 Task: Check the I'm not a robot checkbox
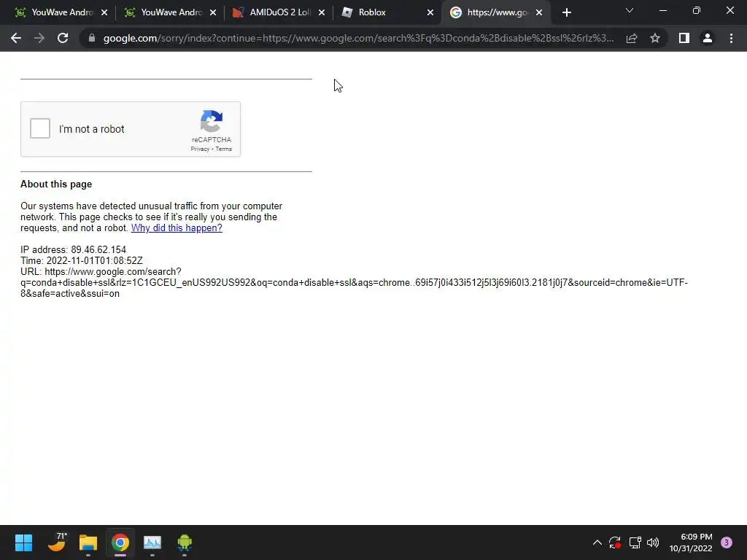pyautogui.click(x=40, y=128)
